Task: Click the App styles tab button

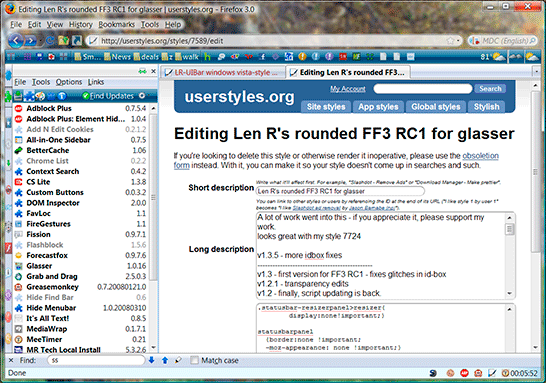Action: [378, 107]
